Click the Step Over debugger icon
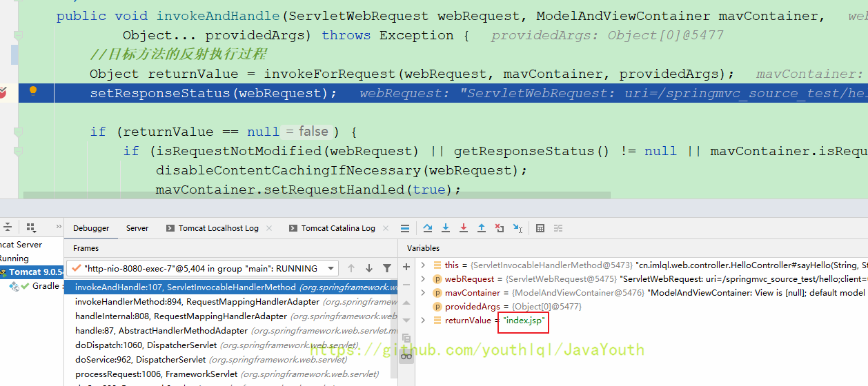868x386 pixels. pos(428,228)
